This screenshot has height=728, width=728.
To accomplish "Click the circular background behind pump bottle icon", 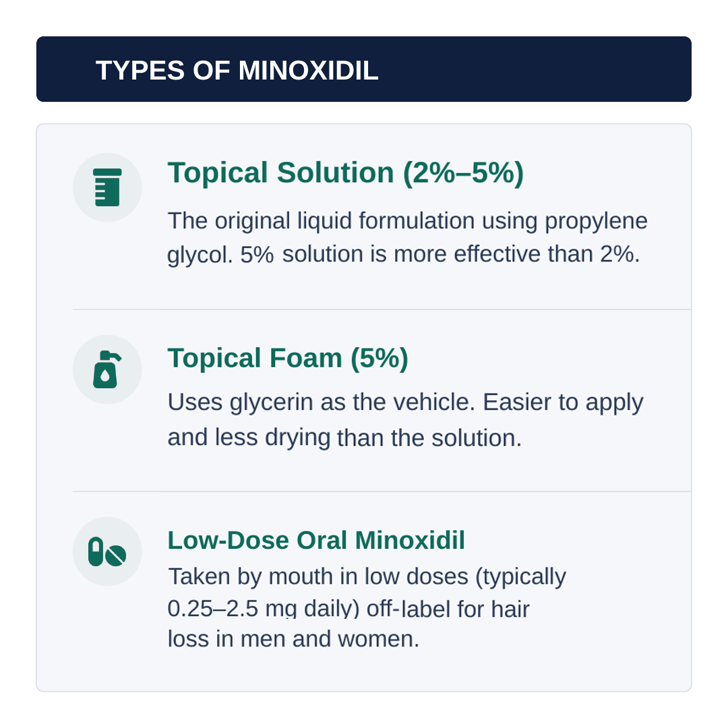I will click(107, 369).
